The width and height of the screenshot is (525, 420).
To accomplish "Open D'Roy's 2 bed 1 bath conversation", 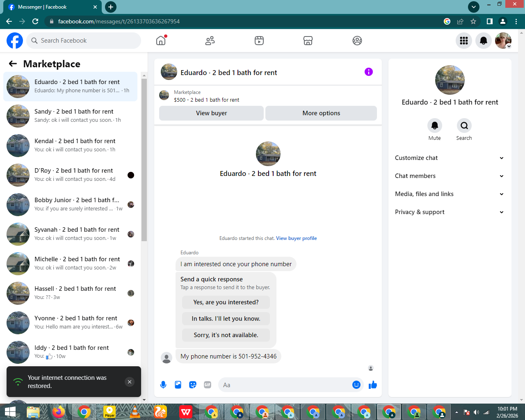I will point(71,175).
